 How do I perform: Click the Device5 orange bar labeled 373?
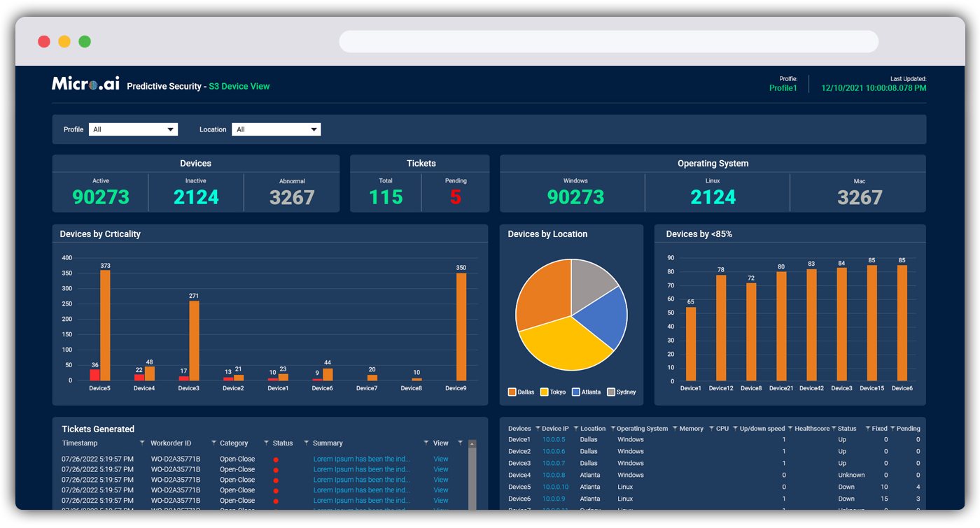tap(105, 325)
